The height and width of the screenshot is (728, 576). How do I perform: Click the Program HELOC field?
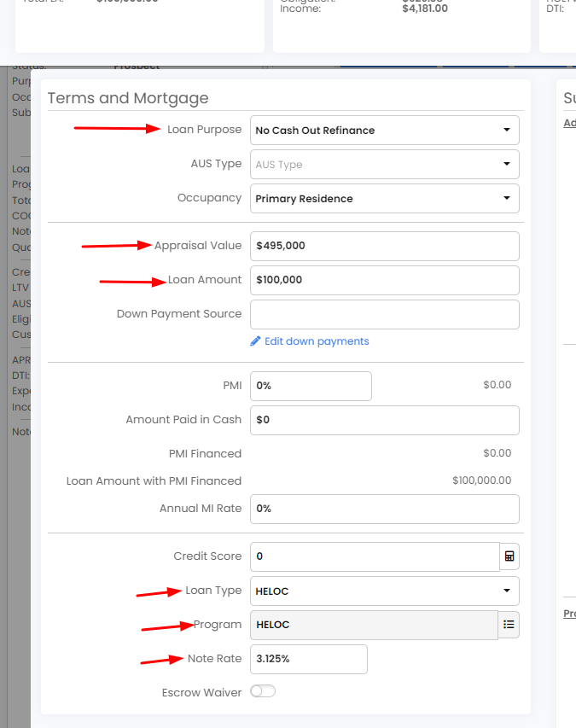tap(374, 625)
